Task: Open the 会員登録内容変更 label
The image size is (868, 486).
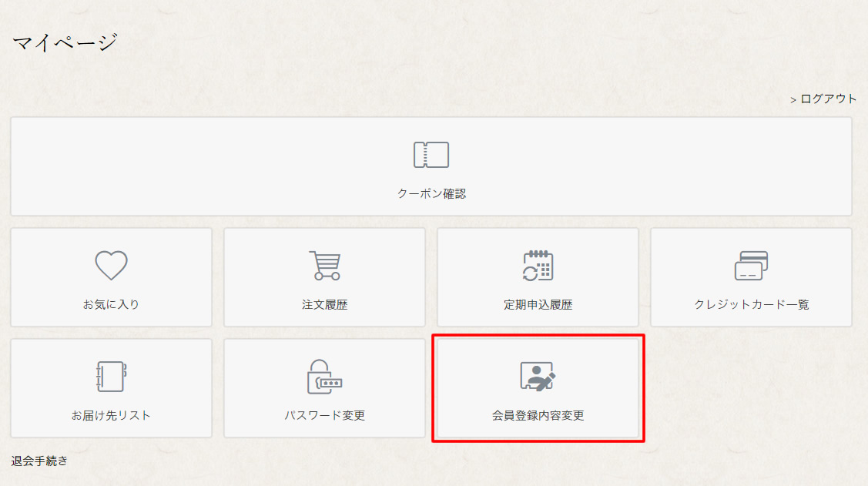Action: point(538,415)
